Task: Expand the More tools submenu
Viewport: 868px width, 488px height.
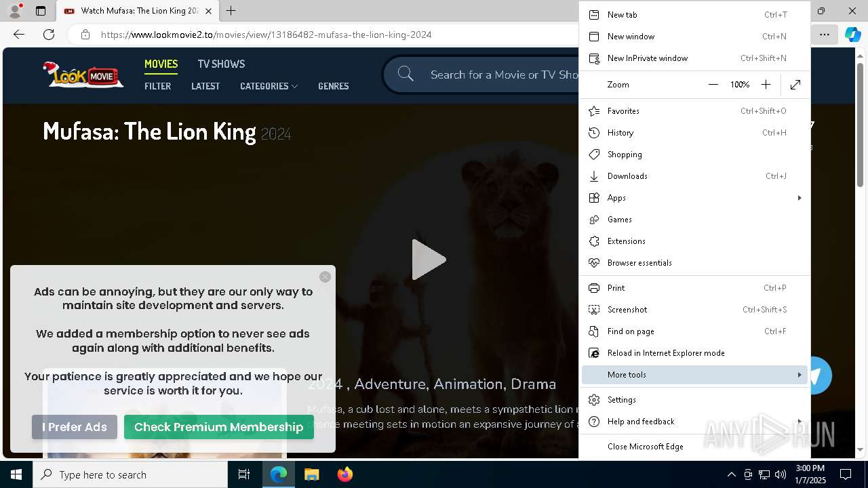Action: pyautogui.click(x=694, y=375)
